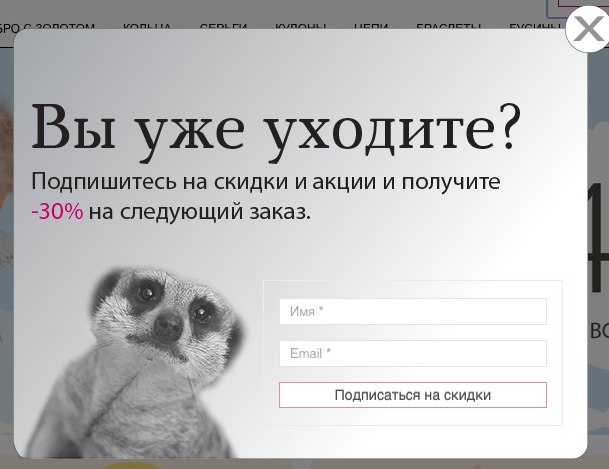Click the meerkat image in popup
The height and width of the screenshot is (469, 609).
[137, 361]
